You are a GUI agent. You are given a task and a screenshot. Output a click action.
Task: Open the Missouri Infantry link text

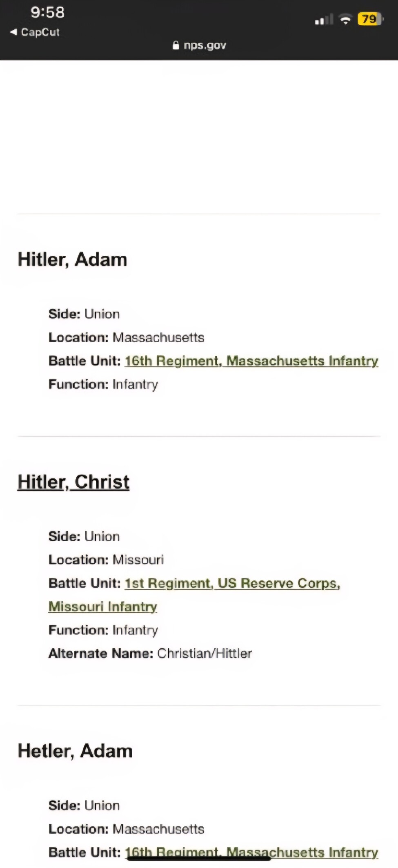pos(103,607)
